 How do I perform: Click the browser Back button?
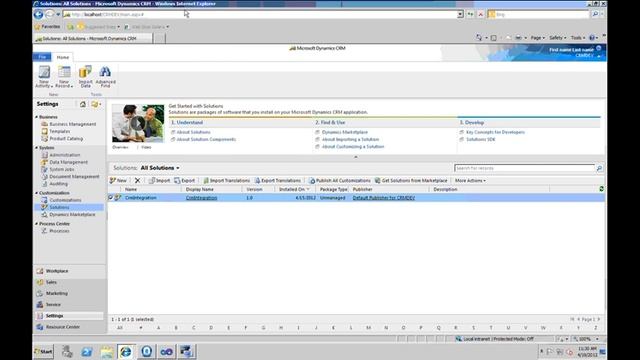click(x=39, y=14)
